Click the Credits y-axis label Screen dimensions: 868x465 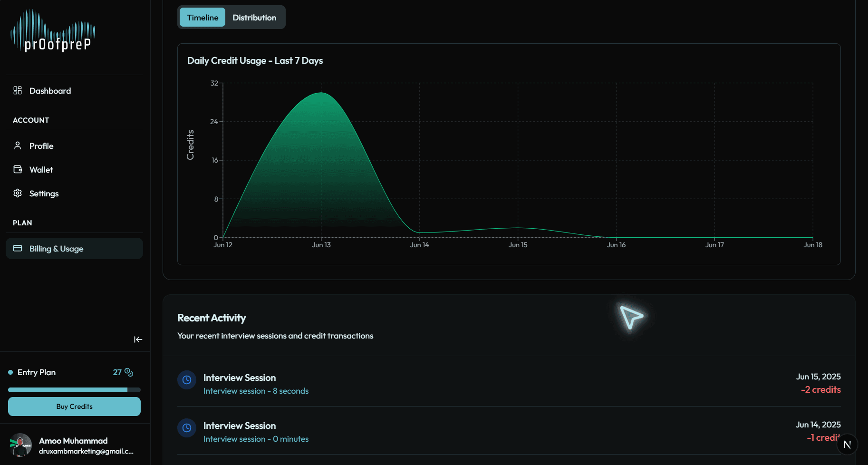point(191,145)
